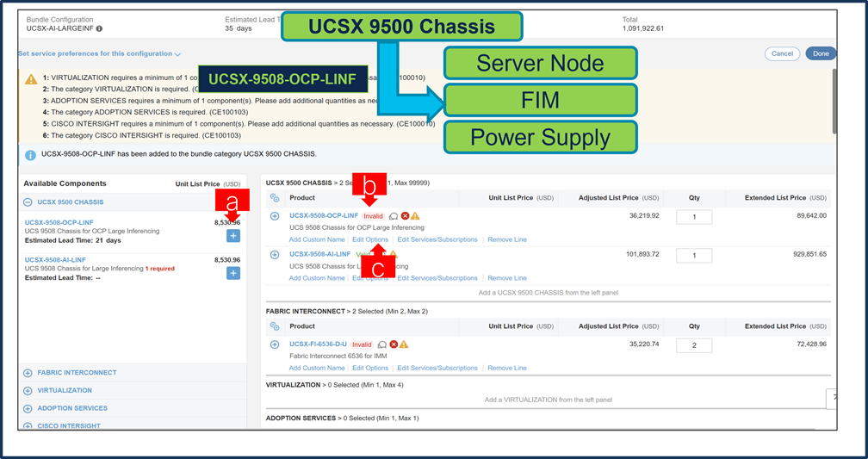Image resolution: width=868 pixels, height=459 pixels.
Task: Click 'Add a VIRTUALIZATION from the left panel' text
Action: pos(548,400)
